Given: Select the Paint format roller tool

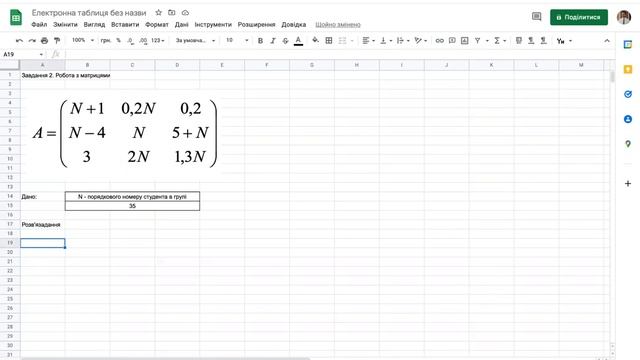Looking at the screenshot, I should [57, 41].
